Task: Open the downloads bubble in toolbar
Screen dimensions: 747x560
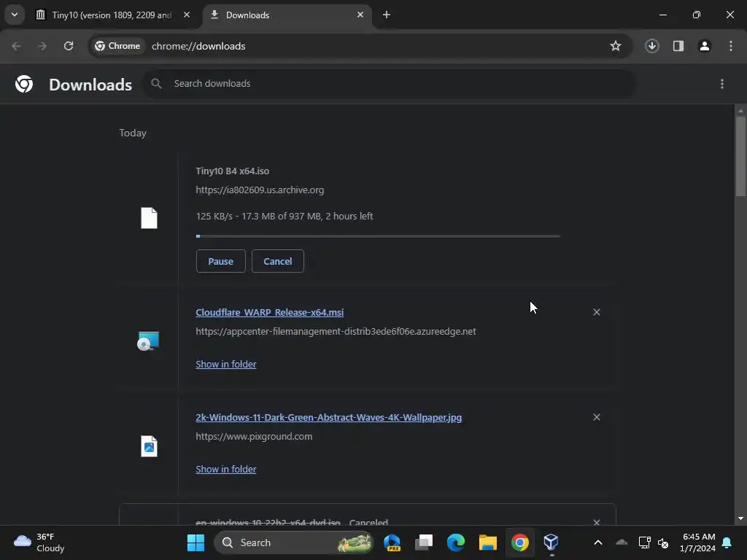Action: [651, 46]
